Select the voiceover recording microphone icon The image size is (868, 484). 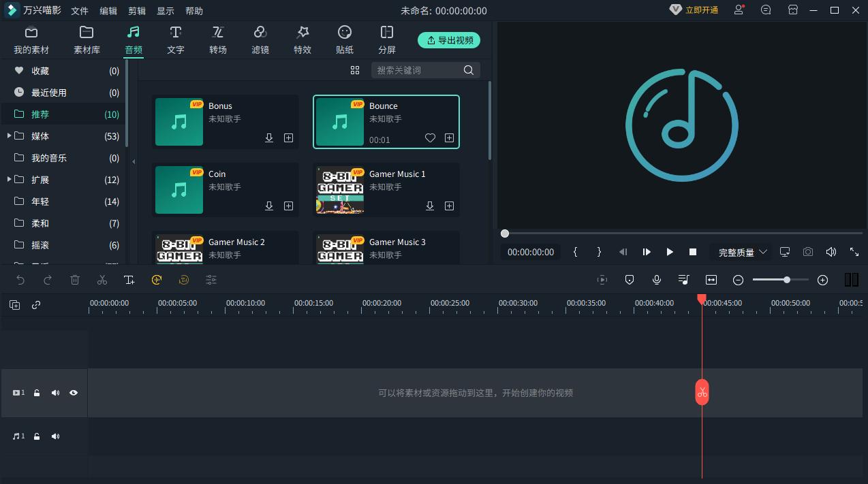point(657,279)
